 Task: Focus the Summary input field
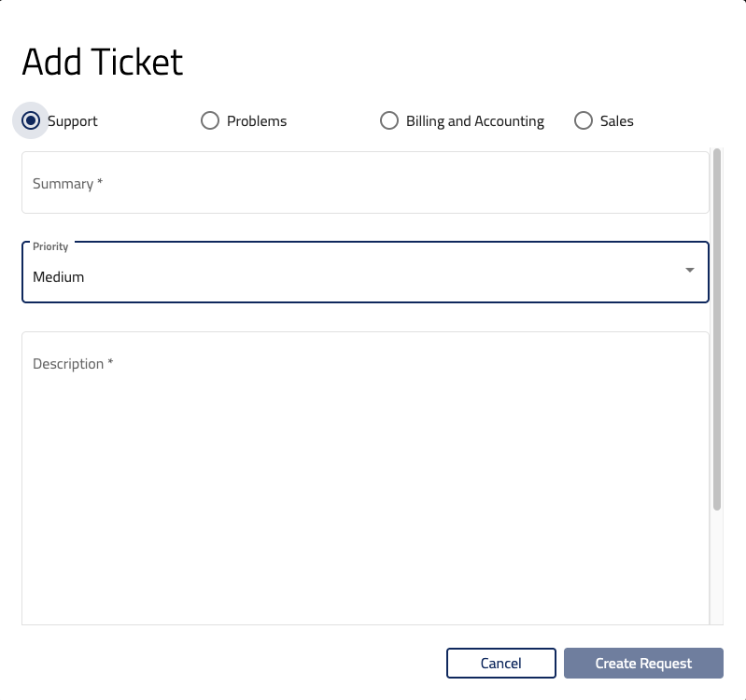(x=365, y=184)
